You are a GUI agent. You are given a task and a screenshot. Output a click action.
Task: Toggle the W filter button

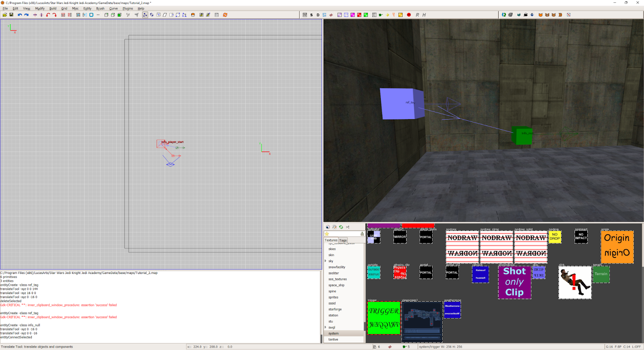(305, 15)
